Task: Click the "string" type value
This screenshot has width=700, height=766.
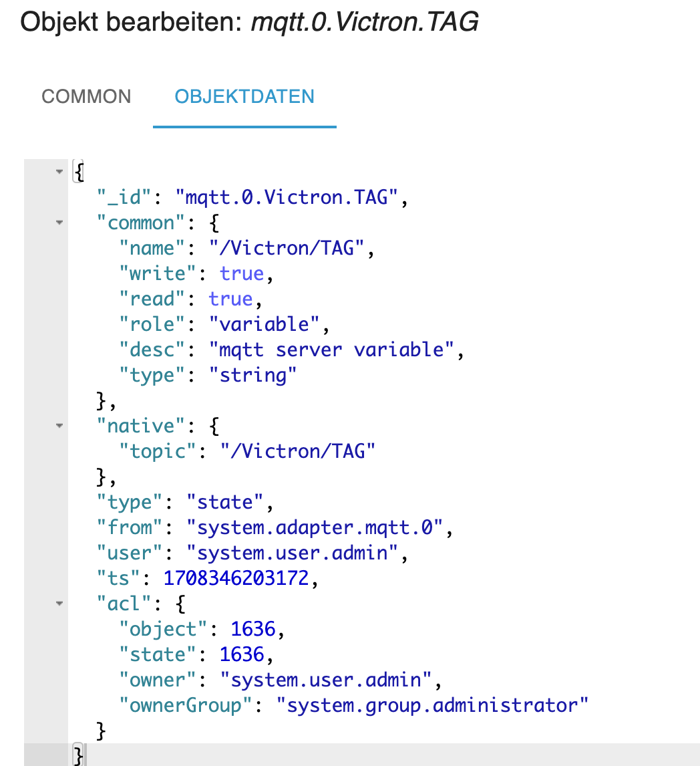Action: [253, 375]
